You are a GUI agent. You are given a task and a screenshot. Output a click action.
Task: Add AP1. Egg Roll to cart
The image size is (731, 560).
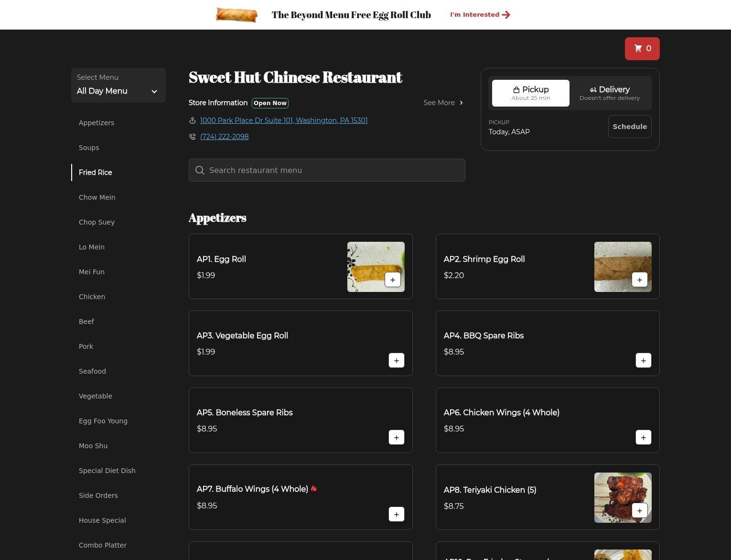(392, 280)
